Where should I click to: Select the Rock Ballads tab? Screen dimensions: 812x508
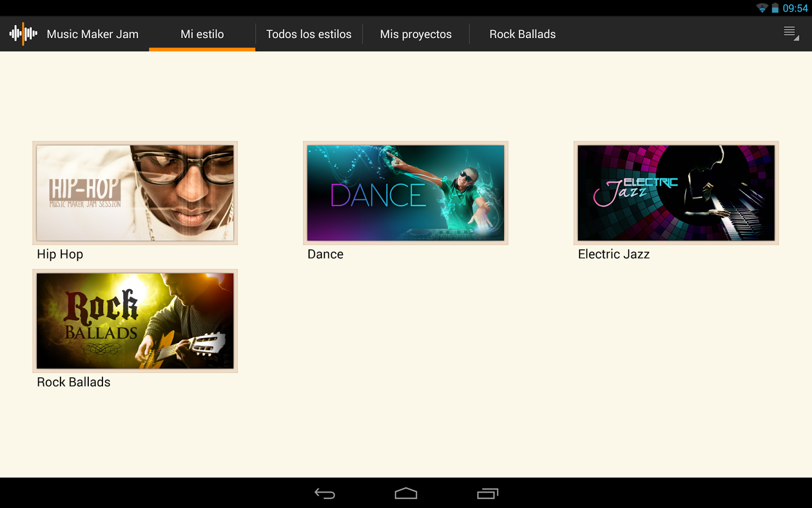point(522,34)
